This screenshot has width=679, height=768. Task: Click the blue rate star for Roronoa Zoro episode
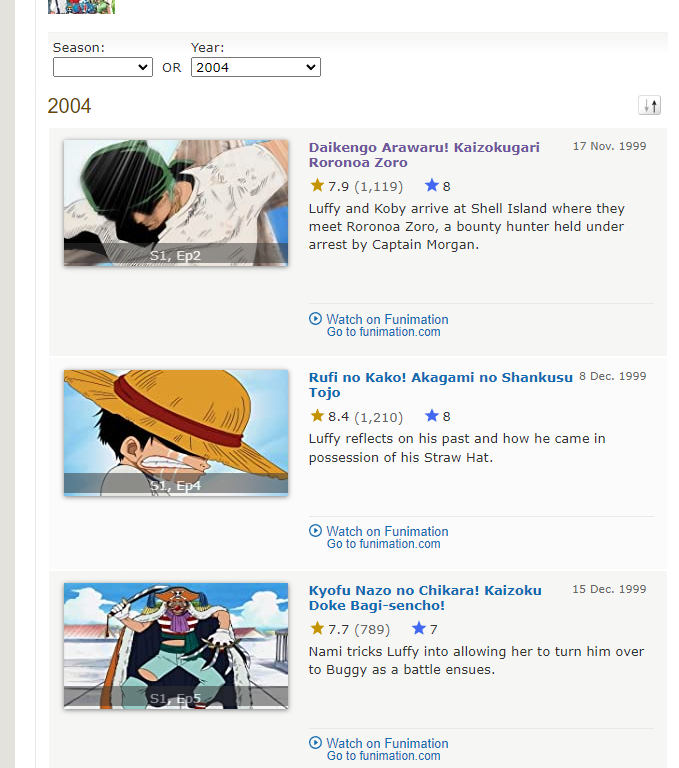point(432,186)
